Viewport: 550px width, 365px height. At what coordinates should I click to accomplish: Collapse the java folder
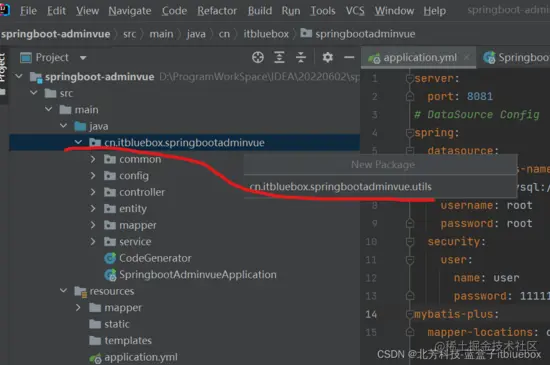63,126
